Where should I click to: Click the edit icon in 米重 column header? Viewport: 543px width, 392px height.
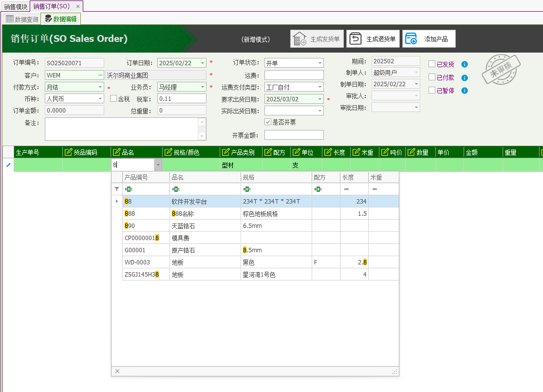pyautogui.click(x=356, y=152)
